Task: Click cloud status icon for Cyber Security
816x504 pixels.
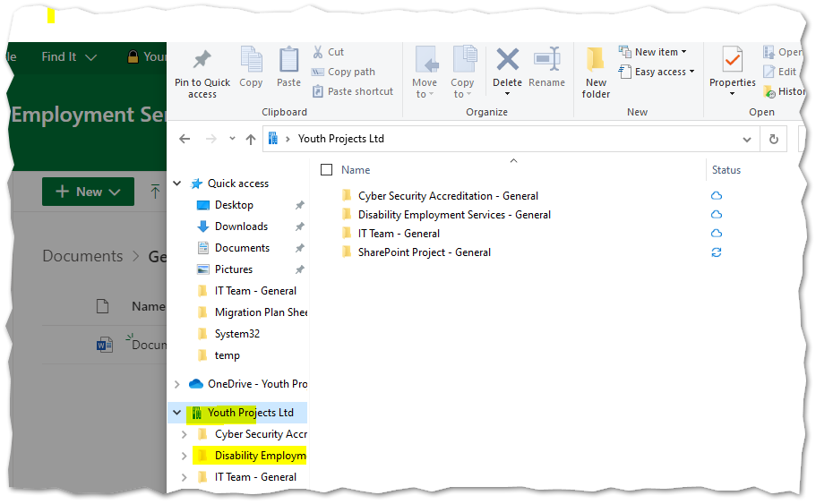Action: click(x=717, y=195)
